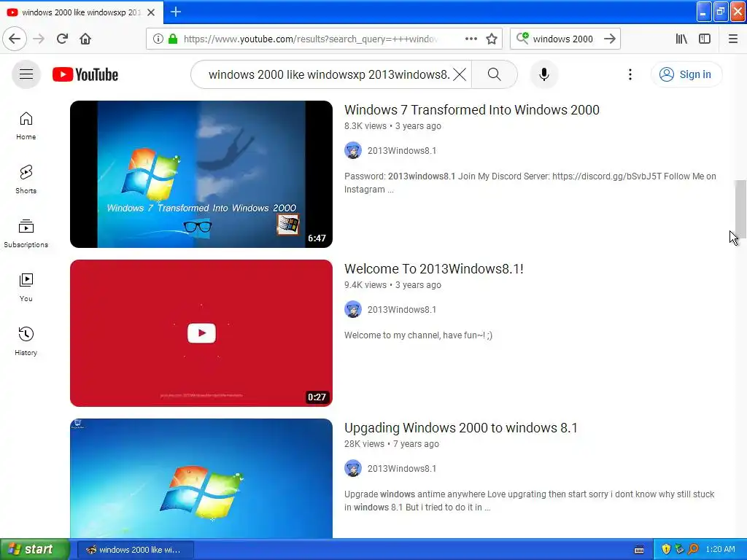Clear the YouTube search field with X
This screenshot has height=560, width=747.
460,74
